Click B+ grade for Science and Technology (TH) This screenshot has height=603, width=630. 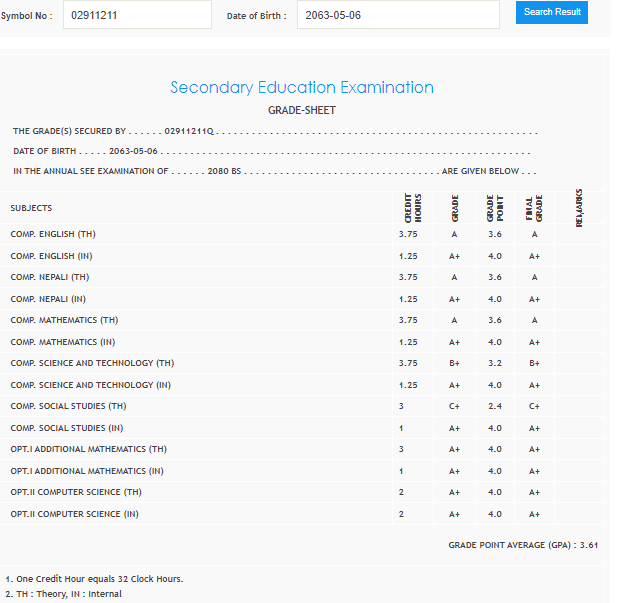pyautogui.click(x=454, y=363)
